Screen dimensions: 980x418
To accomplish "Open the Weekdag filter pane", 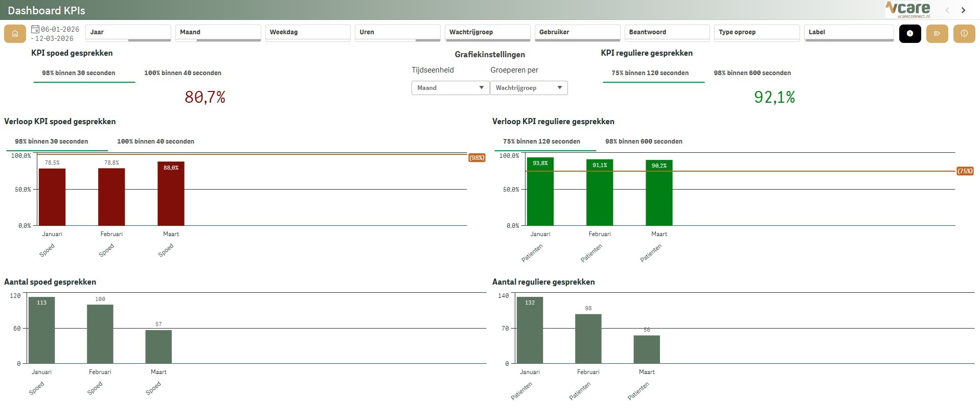I will pos(307,32).
